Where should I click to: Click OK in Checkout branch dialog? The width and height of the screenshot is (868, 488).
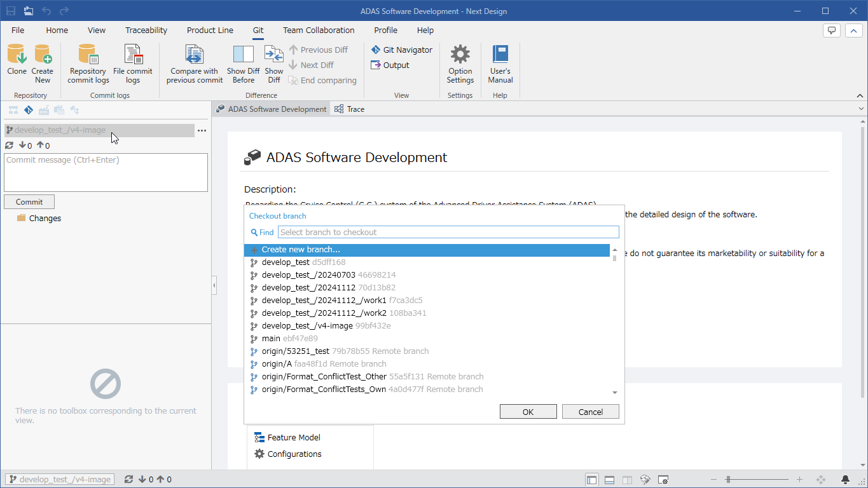coord(528,412)
